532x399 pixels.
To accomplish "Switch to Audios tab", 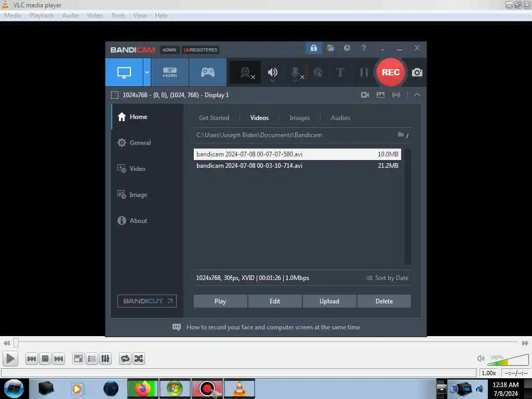I will pyautogui.click(x=340, y=118).
